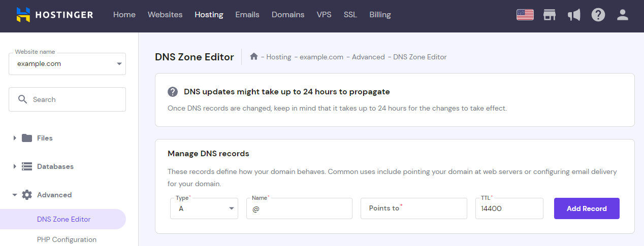Click the TTL input field

click(509, 208)
